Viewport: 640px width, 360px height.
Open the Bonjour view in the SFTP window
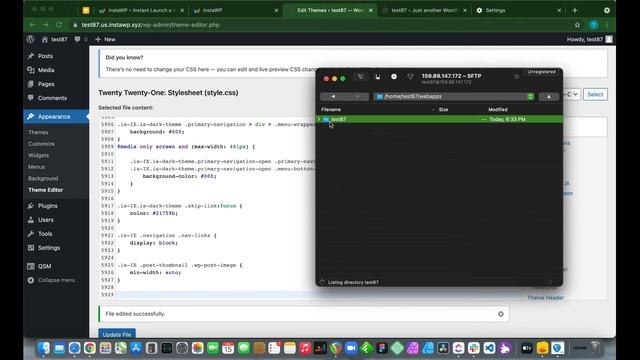[x=410, y=77]
